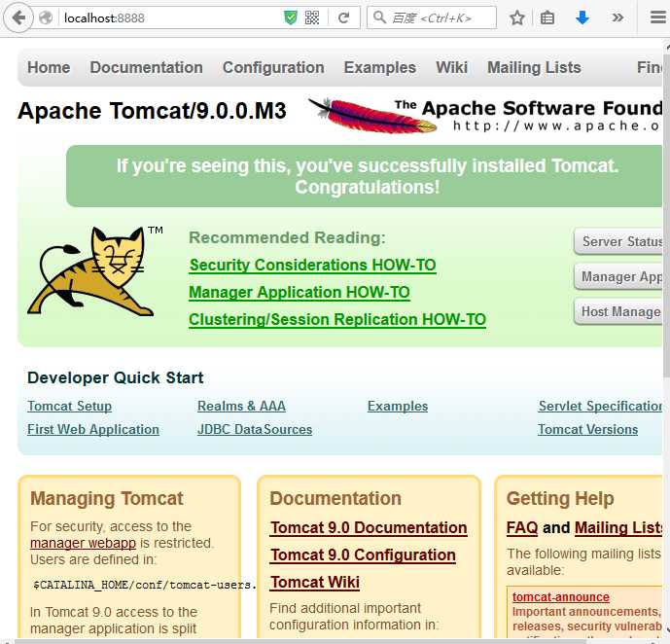The height and width of the screenshot is (644, 670).
Task: Open Configuration in the navigation bar
Action: point(273,67)
